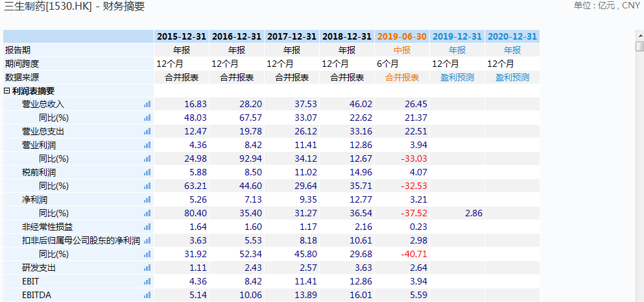Select the 2015-12-31 column header

pyautogui.click(x=182, y=36)
